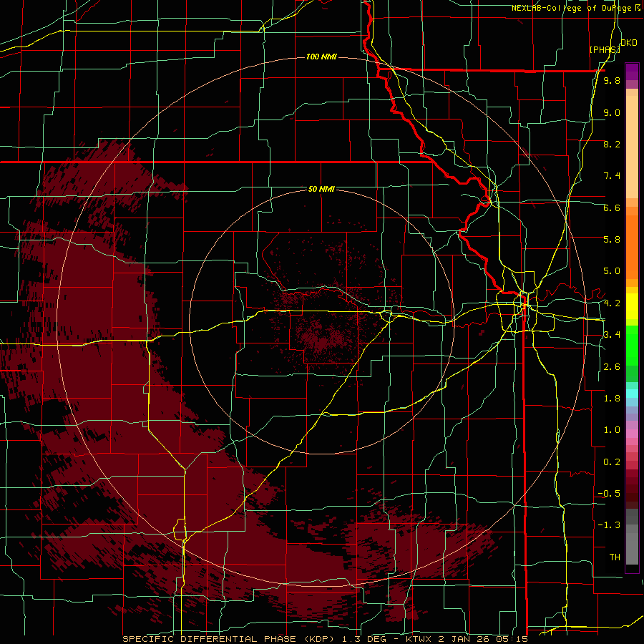Select the 2.6 value on the color scale
Image resolution: width=644 pixels, height=644 pixels.
coord(612,367)
